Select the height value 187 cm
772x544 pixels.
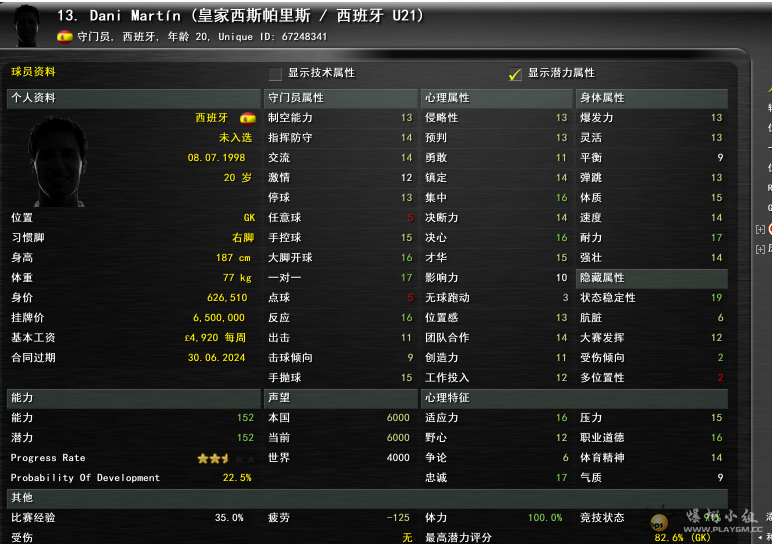click(x=233, y=258)
